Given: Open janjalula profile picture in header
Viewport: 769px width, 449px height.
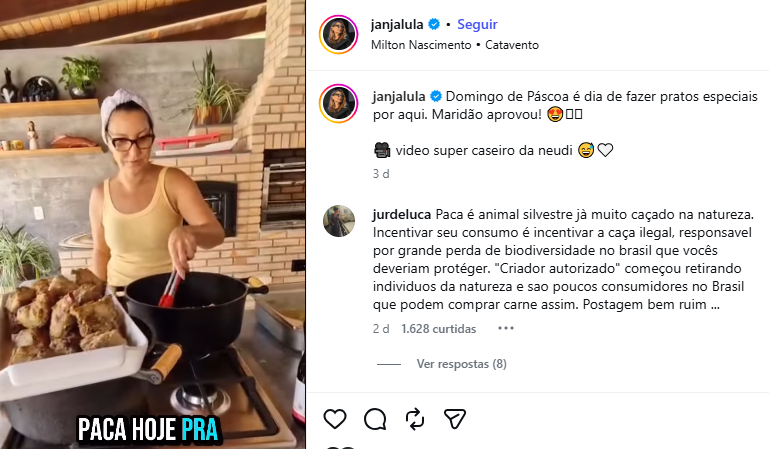Looking at the screenshot, I should click(x=338, y=34).
